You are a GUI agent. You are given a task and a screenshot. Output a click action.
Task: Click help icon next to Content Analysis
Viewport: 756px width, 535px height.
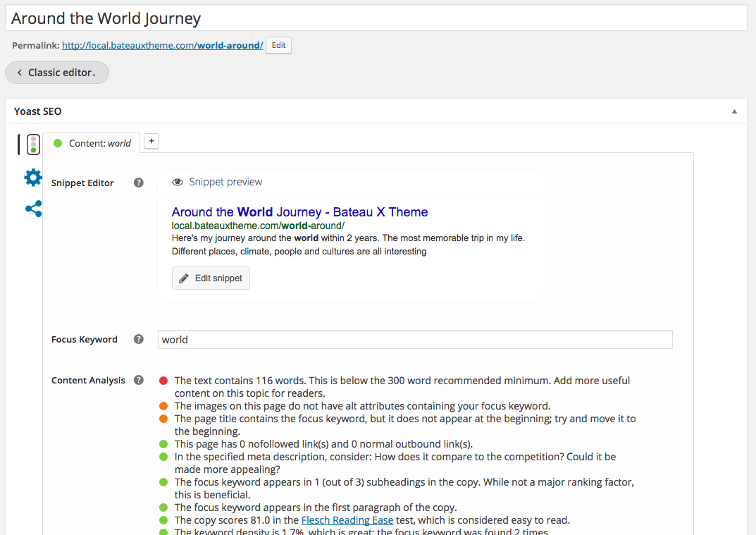coord(138,380)
